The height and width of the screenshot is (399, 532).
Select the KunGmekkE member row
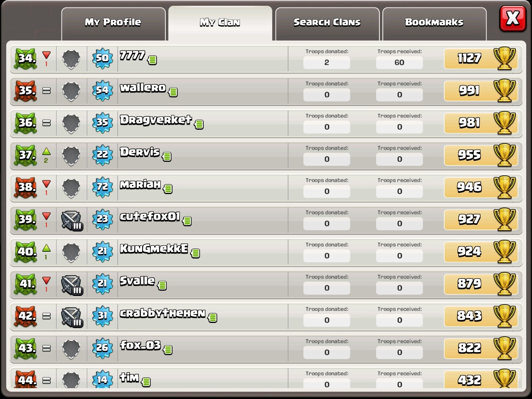[x=266, y=252]
